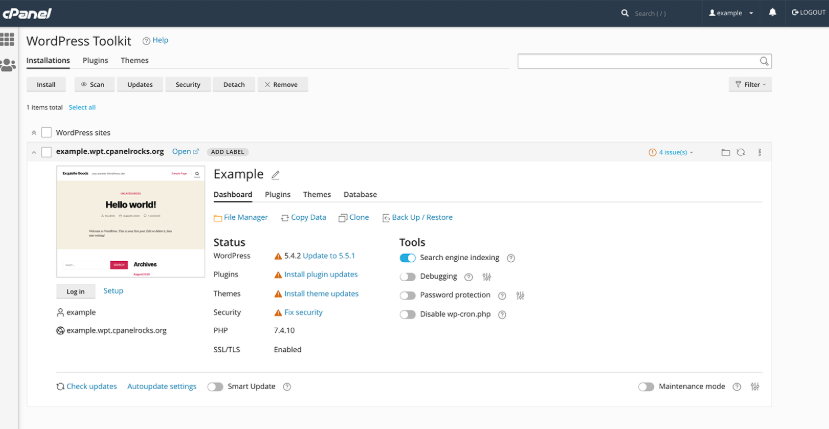The height and width of the screenshot is (429, 829).
Task: Click the magnifier in header search
Action: click(x=625, y=13)
